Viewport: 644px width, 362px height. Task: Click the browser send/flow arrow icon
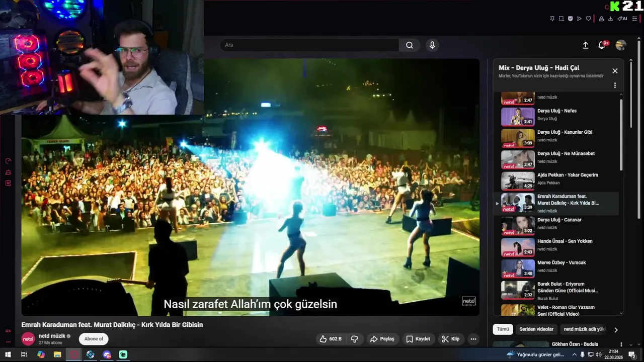click(x=579, y=19)
